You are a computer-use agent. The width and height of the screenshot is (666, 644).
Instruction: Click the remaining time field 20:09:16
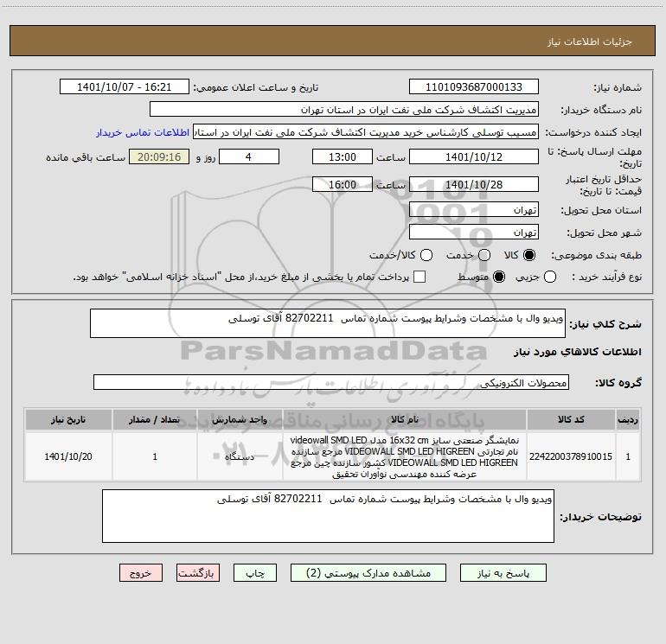[x=159, y=156]
